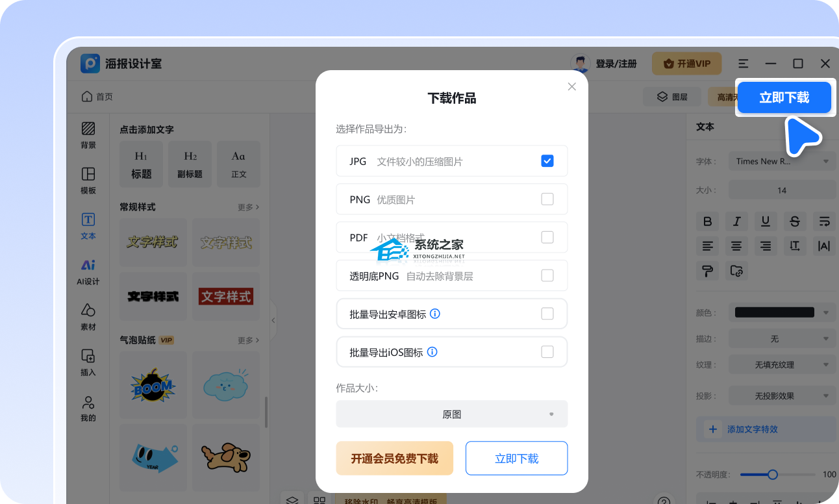Click the blue 立即下载 toolbar button
Image resolution: width=839 pixels, height=504 pixels.
coord(784,98)
